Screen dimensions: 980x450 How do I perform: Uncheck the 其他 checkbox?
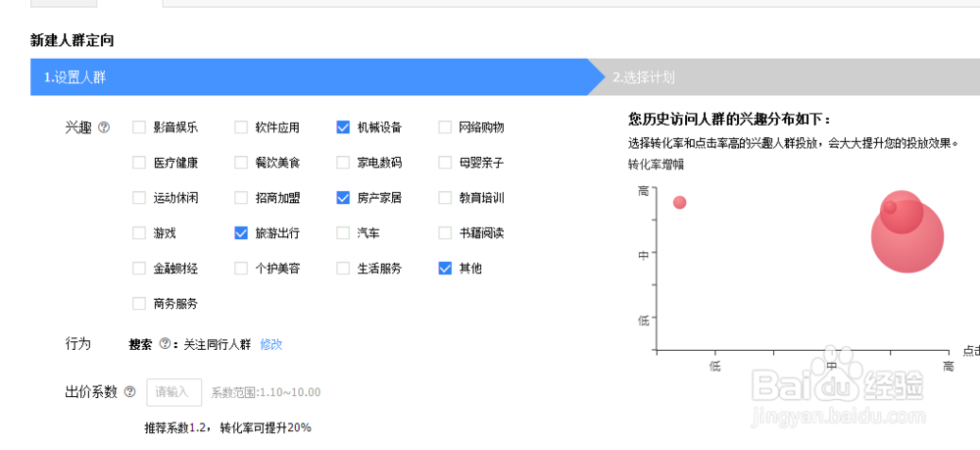click(x=444, y=269)
